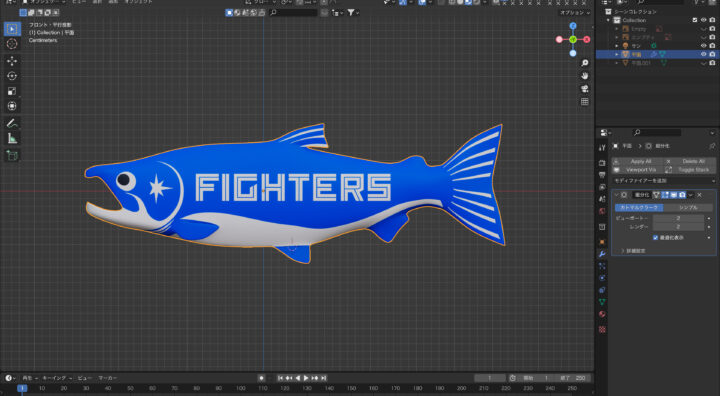Switch subdivision type to Simple
720x396 pixels.
(688, 208)
